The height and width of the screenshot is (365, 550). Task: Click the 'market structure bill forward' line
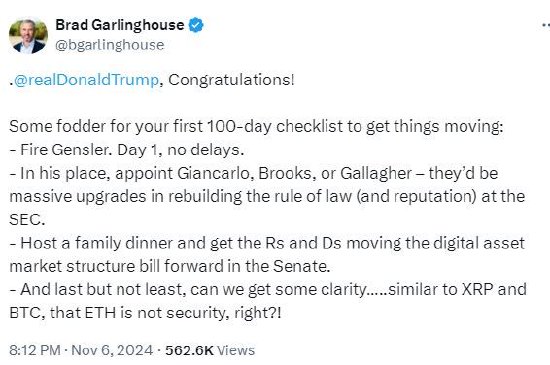pyautogui.click(x=169, y=266)
